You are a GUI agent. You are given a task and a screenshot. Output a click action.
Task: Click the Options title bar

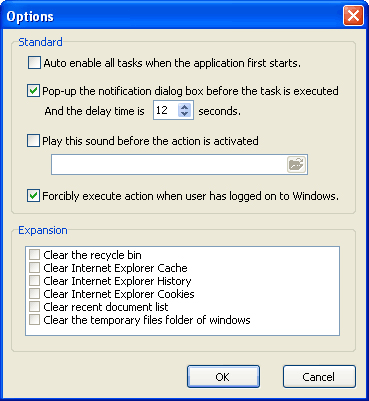[172, 16]
